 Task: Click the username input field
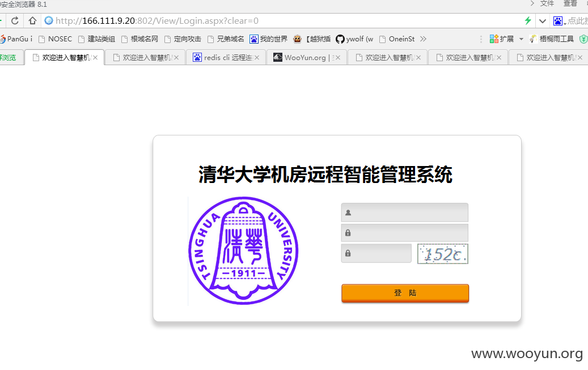pos(405,212)
